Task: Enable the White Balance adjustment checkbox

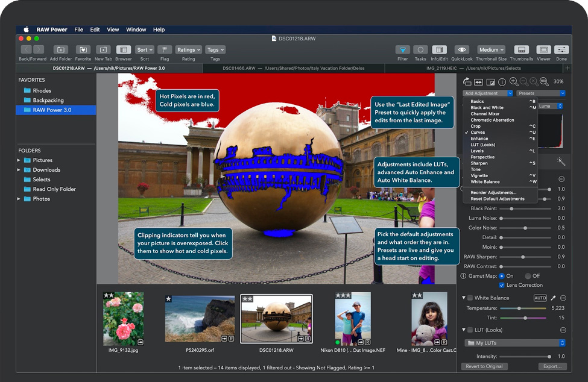Action: (470, 298)
